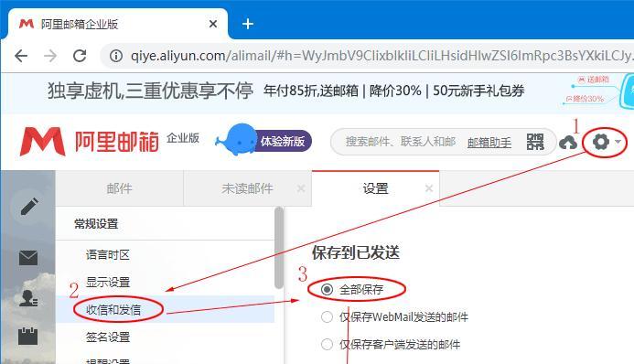Open the calendar icon in sidebar
This screenshot has height=364, width=634.
click(27, 336)
